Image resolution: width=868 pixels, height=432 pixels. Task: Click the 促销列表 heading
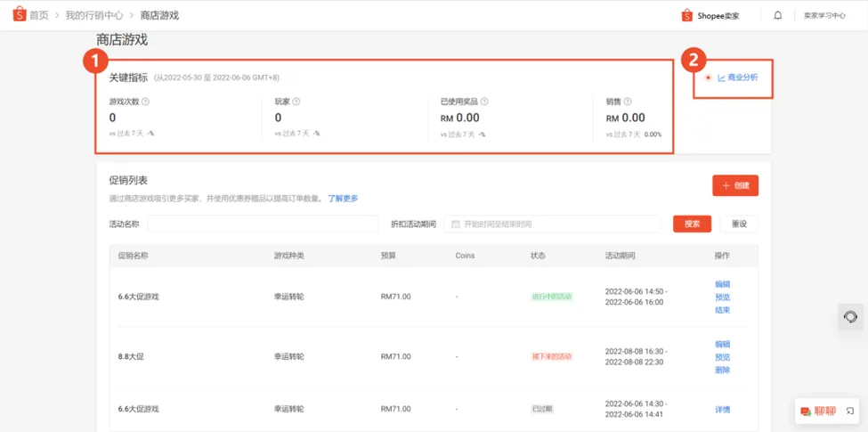pos(128,181)
